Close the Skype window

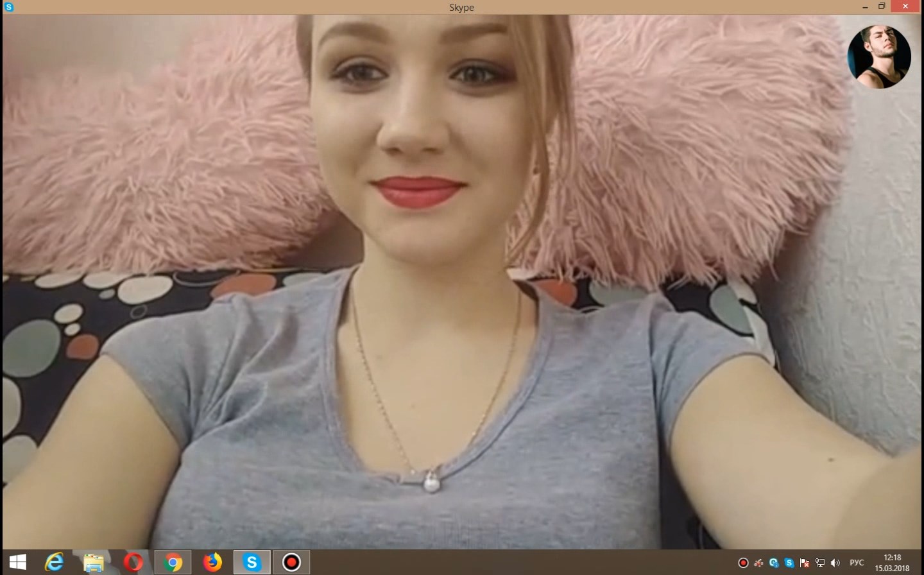pyautogui.click(x=906, y=6)
